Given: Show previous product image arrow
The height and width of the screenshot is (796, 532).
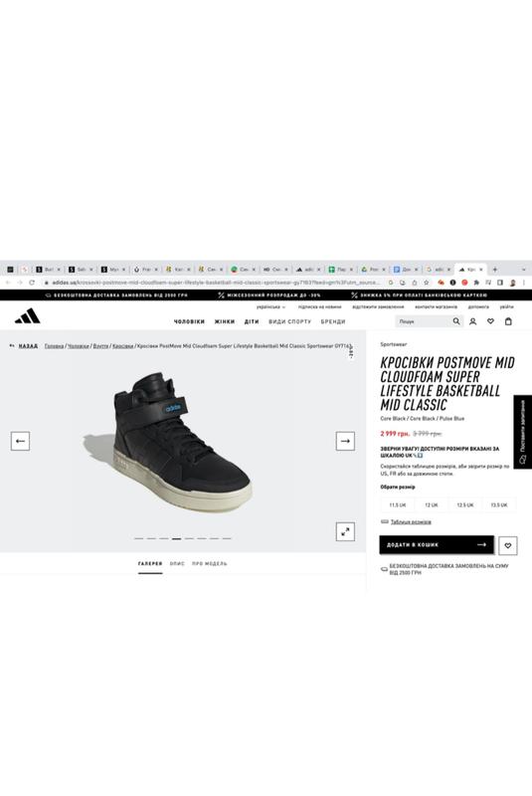Looking at the screenshot, I should [x=20, y=441].
